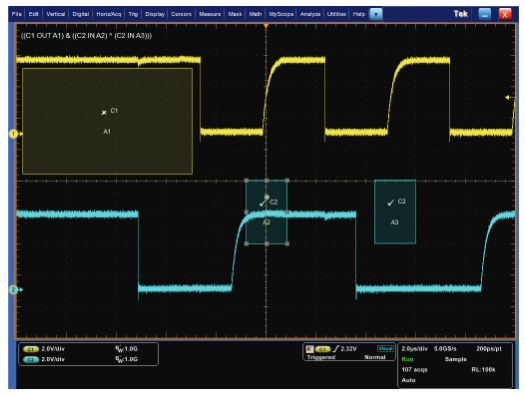Viewport: 525px width, 394px height.
Task: Toggle the A2 area checkmark for C2
Action: pyautogui.click(x=263, y=202)
